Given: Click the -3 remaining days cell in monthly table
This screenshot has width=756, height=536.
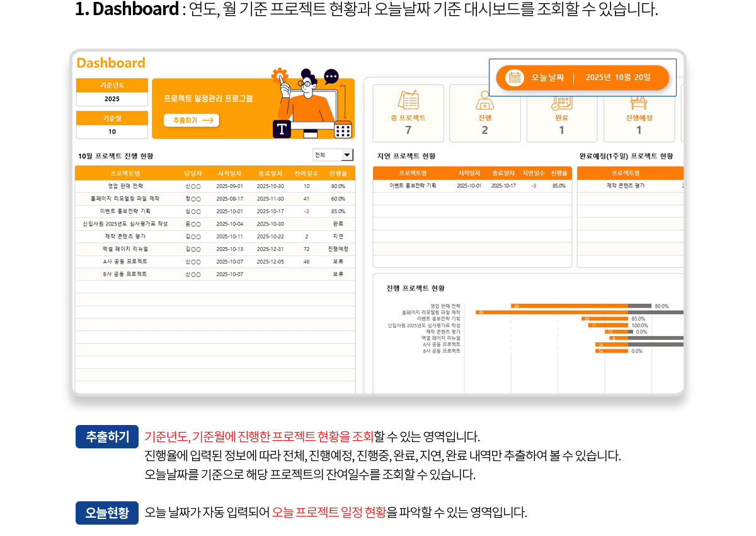Looking at the screenshot, I should pyautogui.click(x=306, y=211).
